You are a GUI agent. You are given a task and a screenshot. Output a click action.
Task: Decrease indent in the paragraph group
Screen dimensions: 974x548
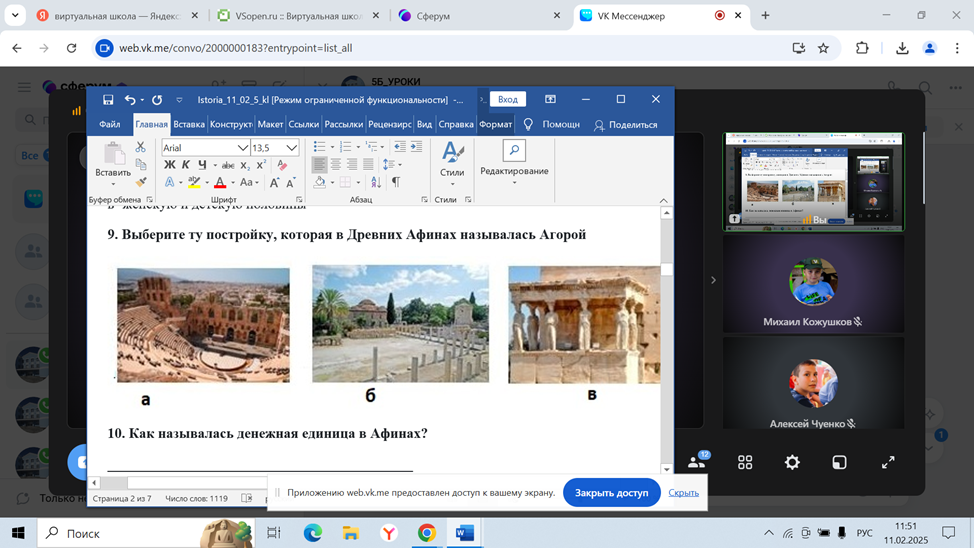tap(400, 147)
